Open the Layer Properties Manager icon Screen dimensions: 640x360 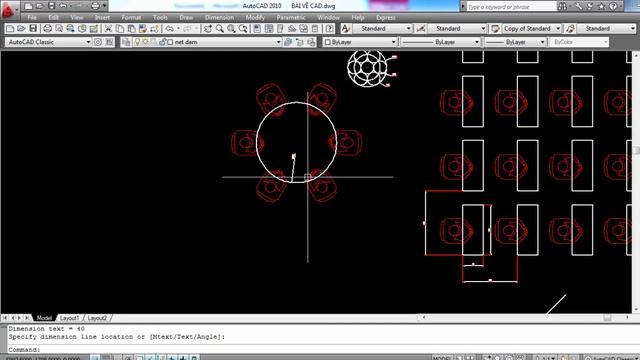coord(126,42)
